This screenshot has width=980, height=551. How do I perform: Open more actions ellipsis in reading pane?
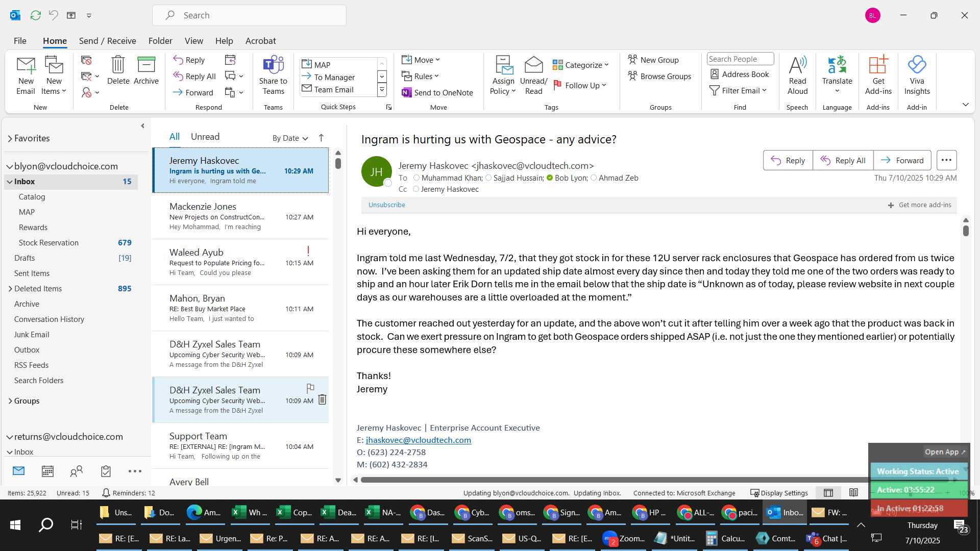pos(946,160)
